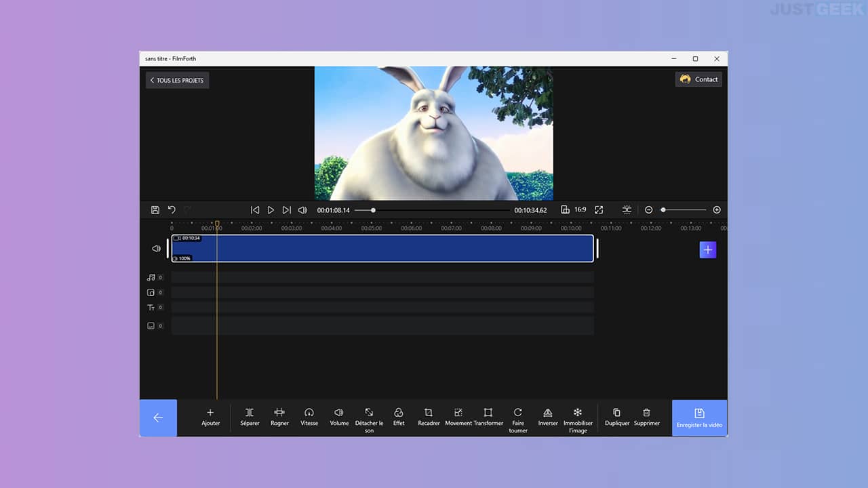Mute the preview volume

coord(302,210)
